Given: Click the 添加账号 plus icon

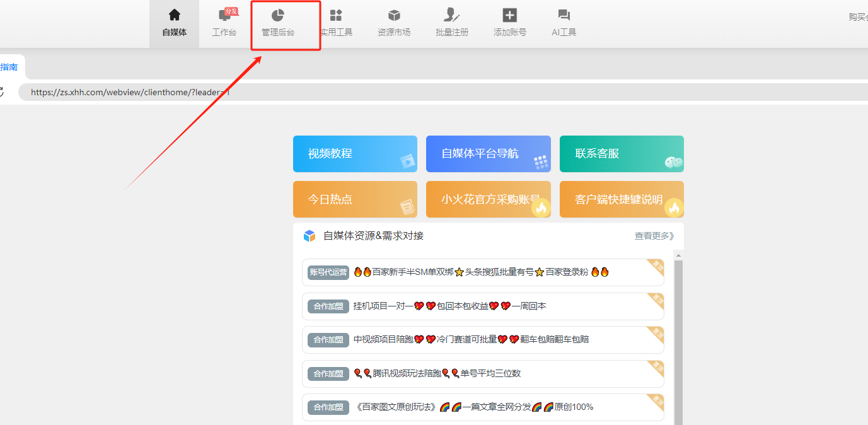Looking at the screenshot, I should pyautogui.click(x=510, y=16).
